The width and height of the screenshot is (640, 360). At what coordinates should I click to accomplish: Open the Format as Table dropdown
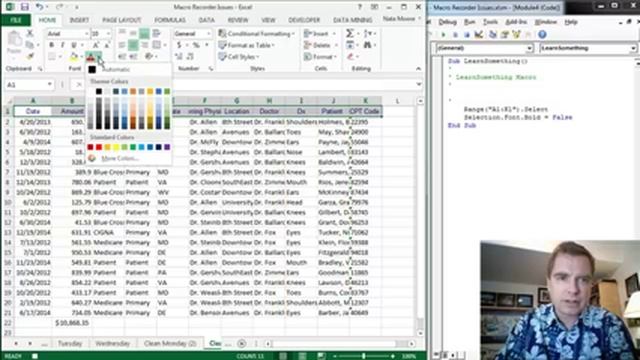247,45
